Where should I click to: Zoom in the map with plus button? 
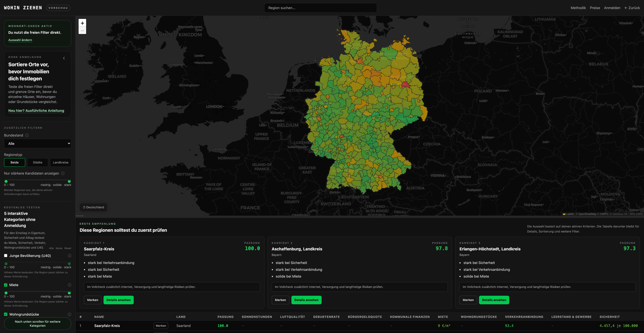point(82,23)
